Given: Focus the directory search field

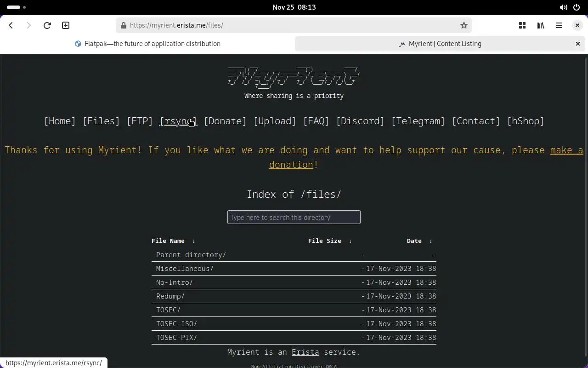Looking at the screenshot, I should 294,217.
